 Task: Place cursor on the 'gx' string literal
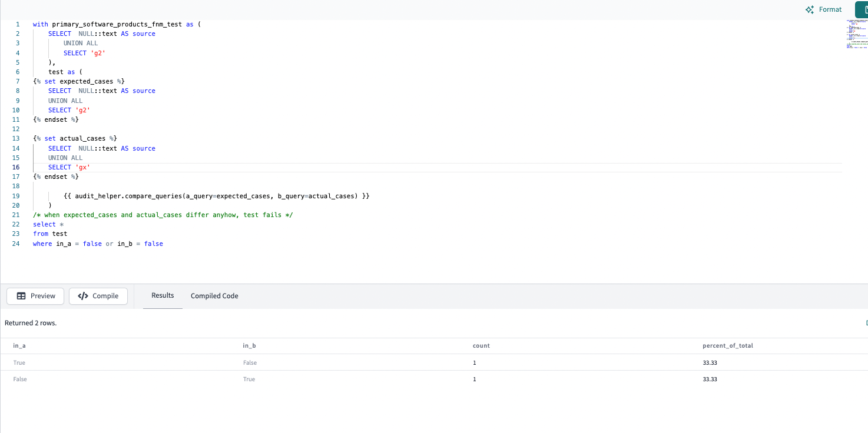click(82, 168)
